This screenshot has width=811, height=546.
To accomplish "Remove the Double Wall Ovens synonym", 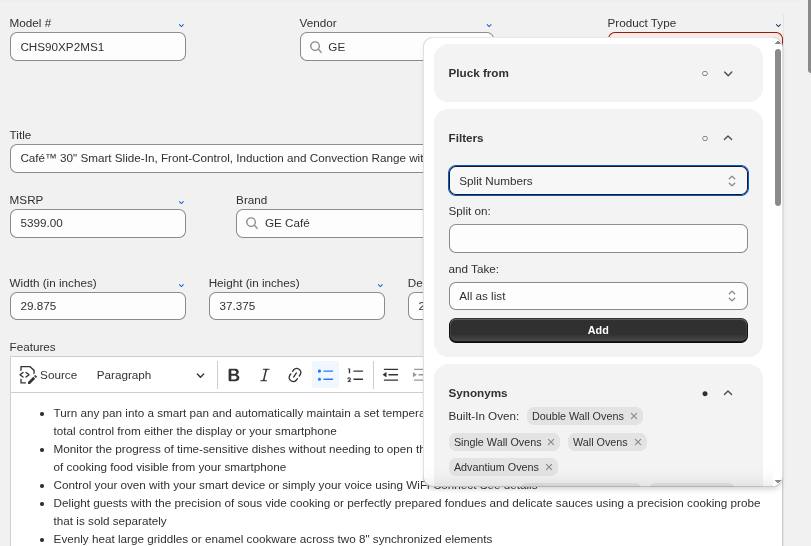I will (x=633, y=416).
